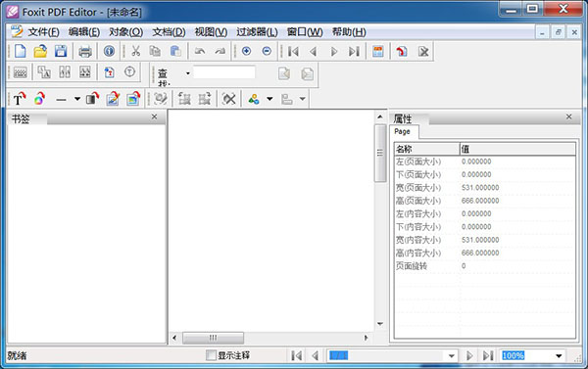Show document info with the blue info icon
Screen dimensions: 588x369
pos(109,51)
